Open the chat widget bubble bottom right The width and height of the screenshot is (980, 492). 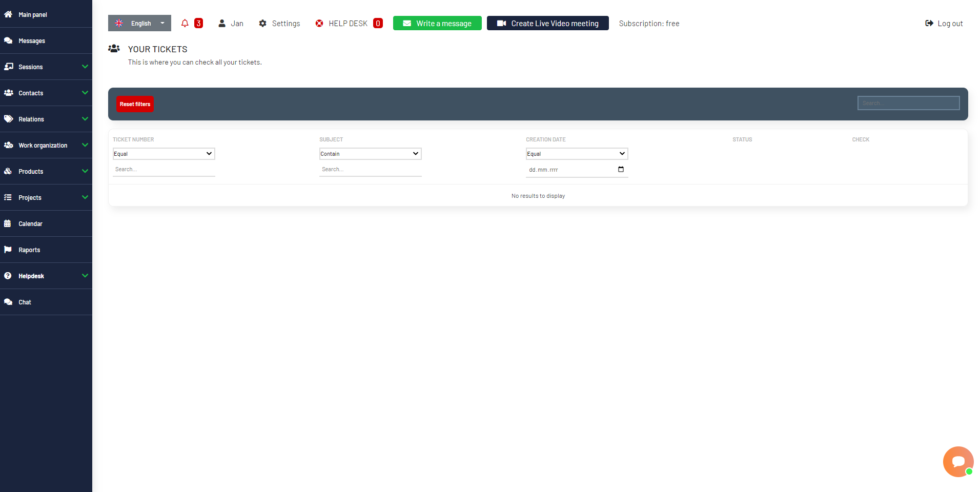pos(958,461)
